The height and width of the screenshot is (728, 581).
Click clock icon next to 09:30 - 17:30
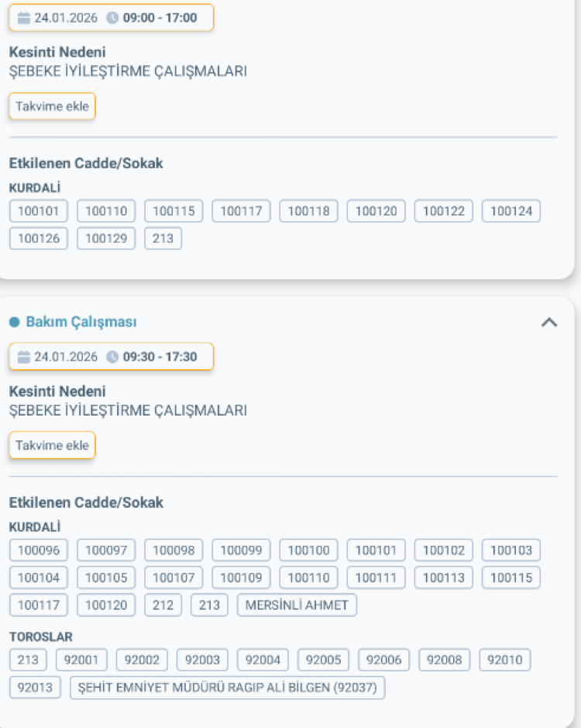click(112, 357)
